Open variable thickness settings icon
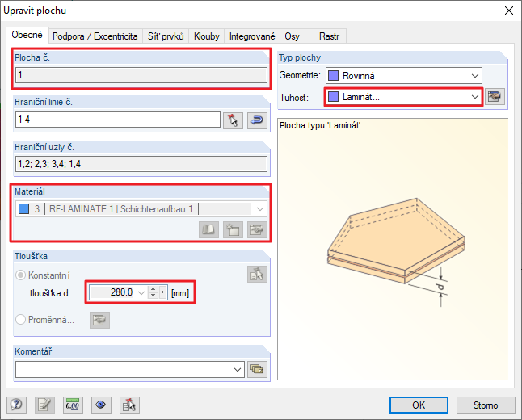The height and width of the screenshot is (420, 522). click(x=99, y=320)
